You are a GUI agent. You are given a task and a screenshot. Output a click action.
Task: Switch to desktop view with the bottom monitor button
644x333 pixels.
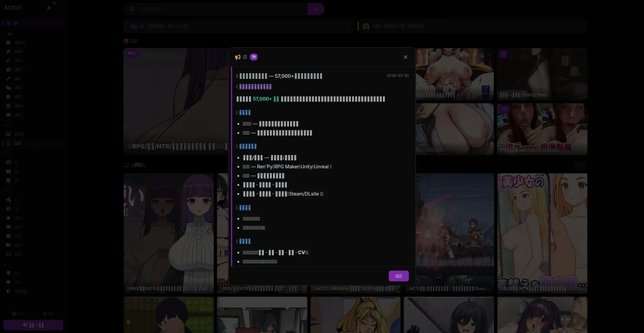point(18,314)
